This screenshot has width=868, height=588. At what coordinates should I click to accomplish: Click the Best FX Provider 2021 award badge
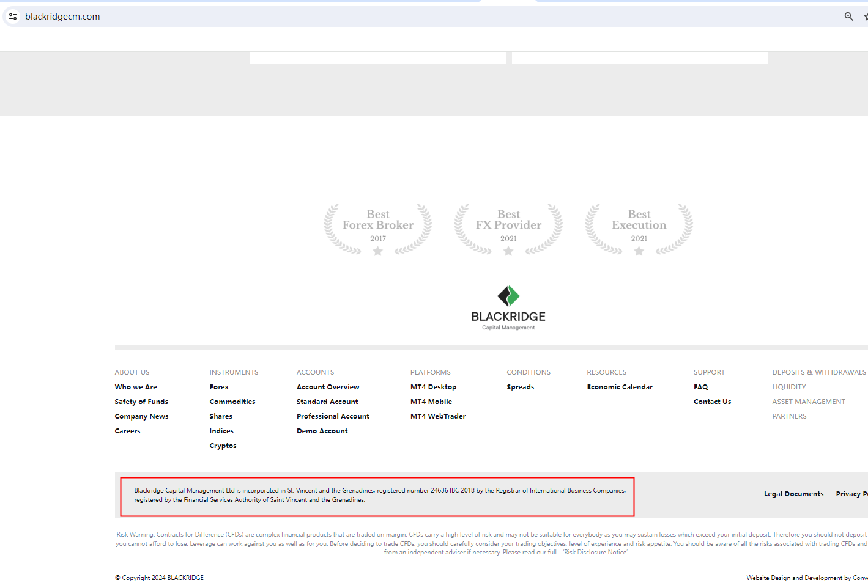(x=508, y=229)
